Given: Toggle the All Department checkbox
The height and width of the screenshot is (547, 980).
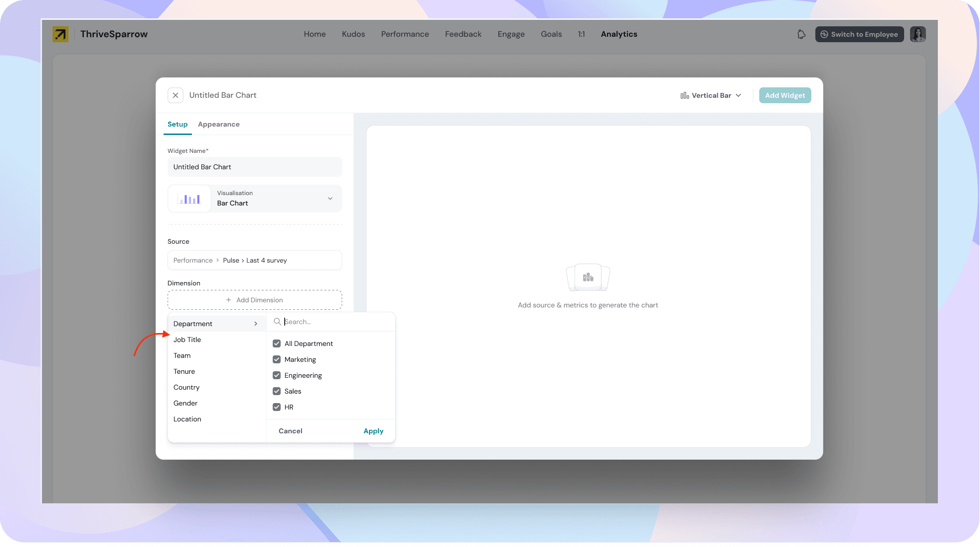Looking at the screenshot, I should pyautogui.click(x=277, y=343).
